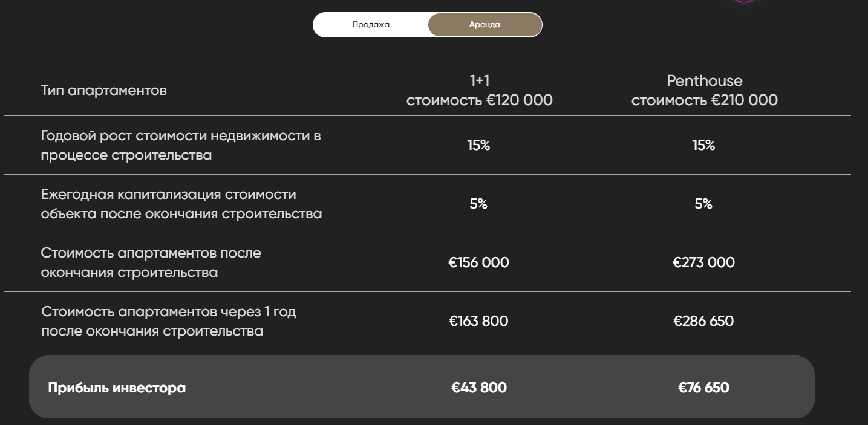
Task: Click the €163 800 value
Action: 478,321
